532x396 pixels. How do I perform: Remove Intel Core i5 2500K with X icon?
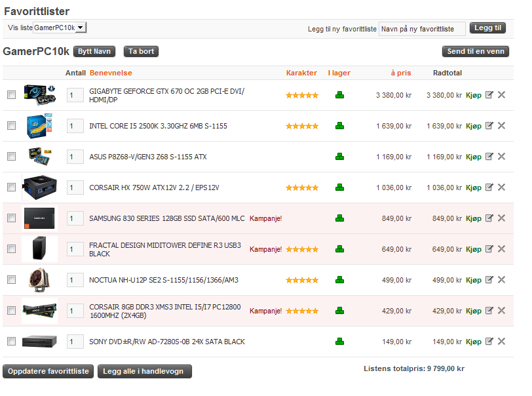[x=501, y=126]
